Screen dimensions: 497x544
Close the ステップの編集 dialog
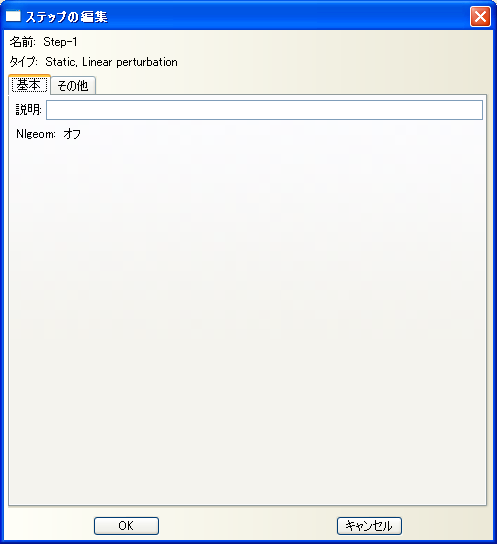(480, 16)
